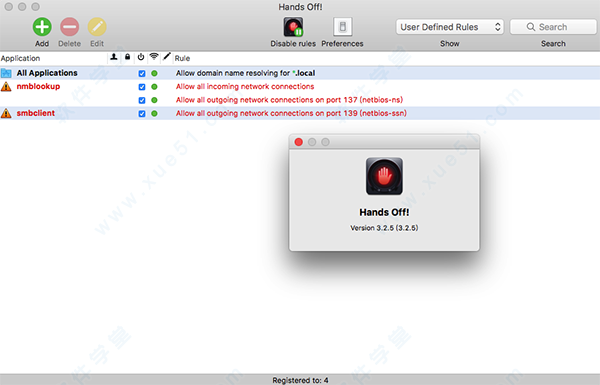Open Preferences from the toolbar switch icon

point(342,27)
